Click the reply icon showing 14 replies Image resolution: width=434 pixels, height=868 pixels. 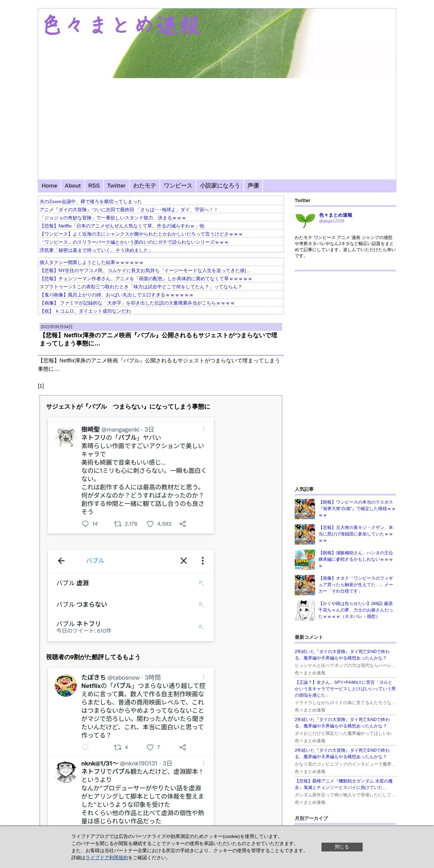[x=85, y=524]
